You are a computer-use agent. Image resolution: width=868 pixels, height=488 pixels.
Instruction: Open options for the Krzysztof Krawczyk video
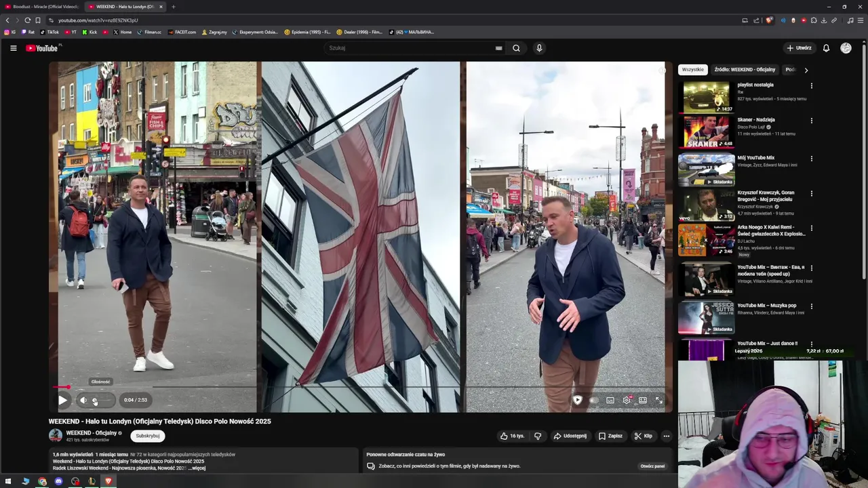[811, 193]
